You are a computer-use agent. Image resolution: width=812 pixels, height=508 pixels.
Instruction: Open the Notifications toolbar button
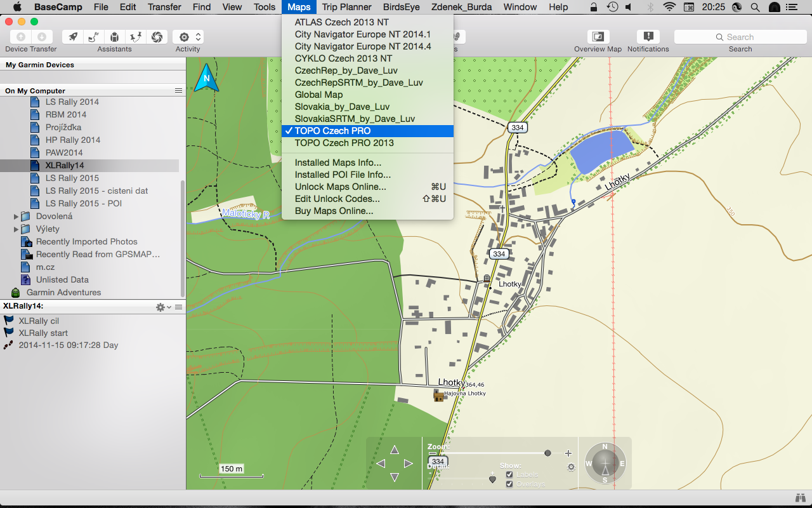point(648,37)
